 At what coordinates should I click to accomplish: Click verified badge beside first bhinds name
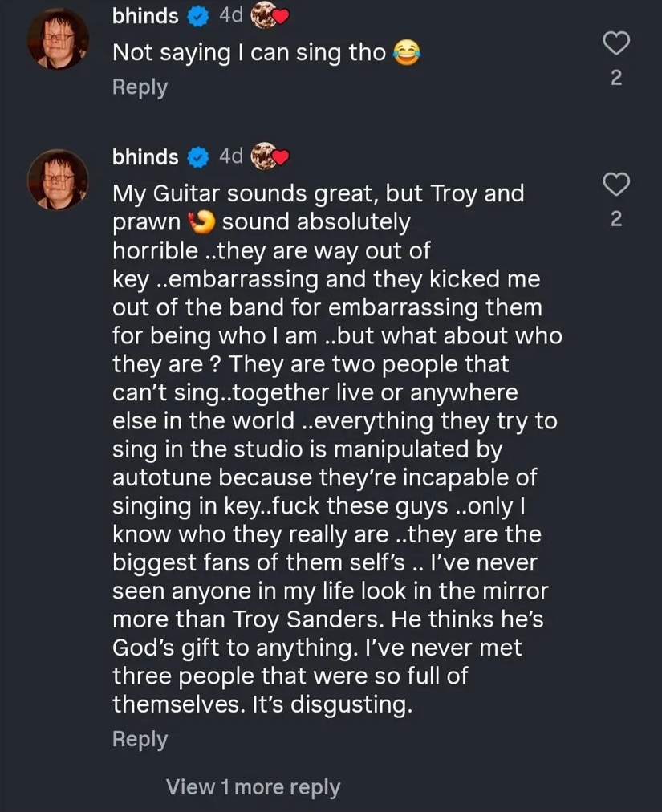(x=197, y=17)
